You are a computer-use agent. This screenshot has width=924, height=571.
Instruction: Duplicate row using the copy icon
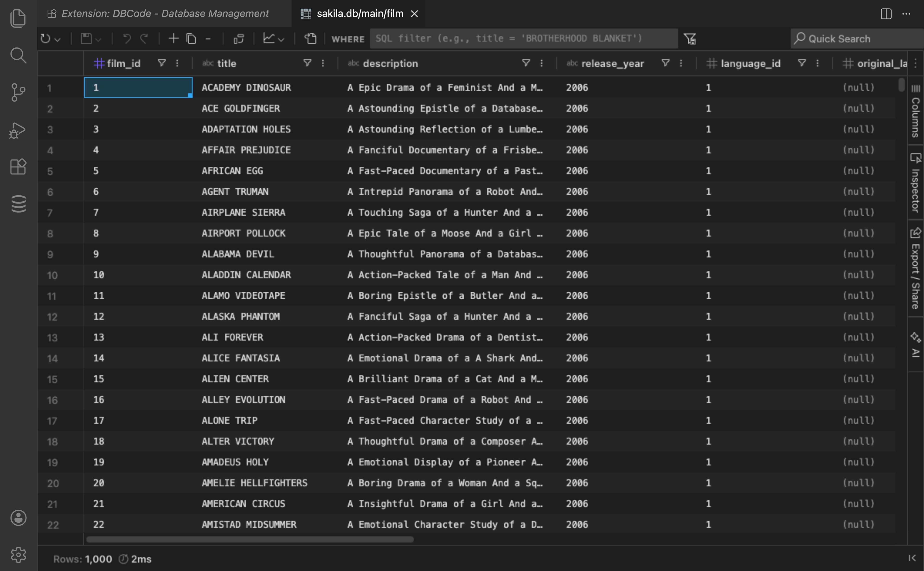pos(191,38)
